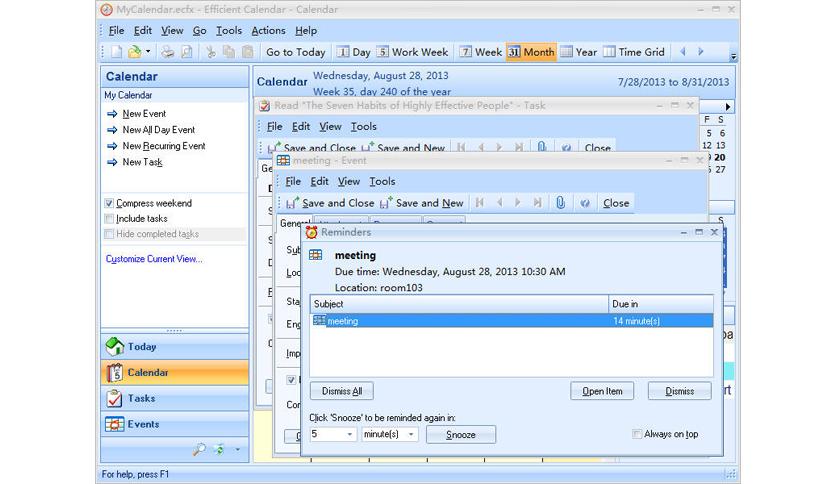The width and height of the screenshot is (836, 484).
Task: Click Open Item button
Action: click(602, 391)
